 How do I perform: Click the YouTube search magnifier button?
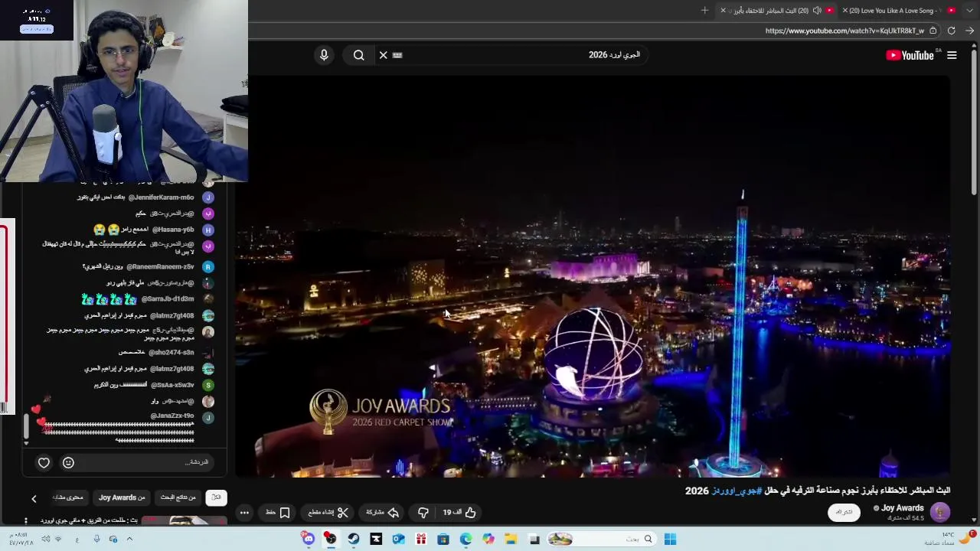359,55
